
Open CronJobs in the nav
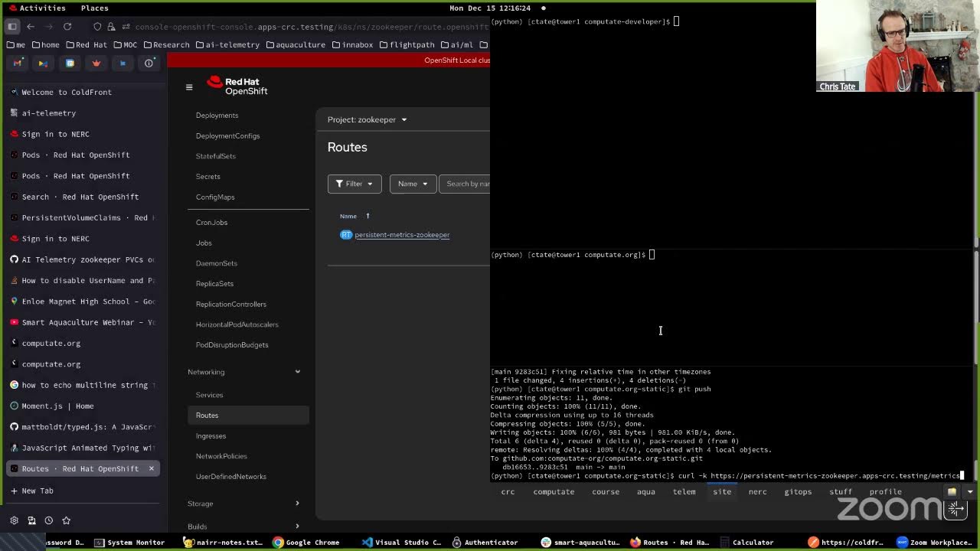(x=211, y=223)
